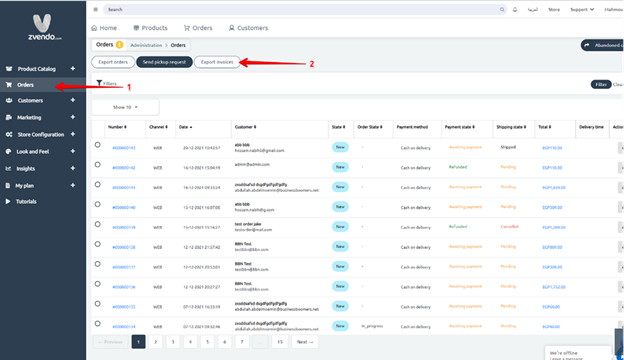
Task: Click inside the Search input field
Action: pyautogui.click(x=305, y=9)
